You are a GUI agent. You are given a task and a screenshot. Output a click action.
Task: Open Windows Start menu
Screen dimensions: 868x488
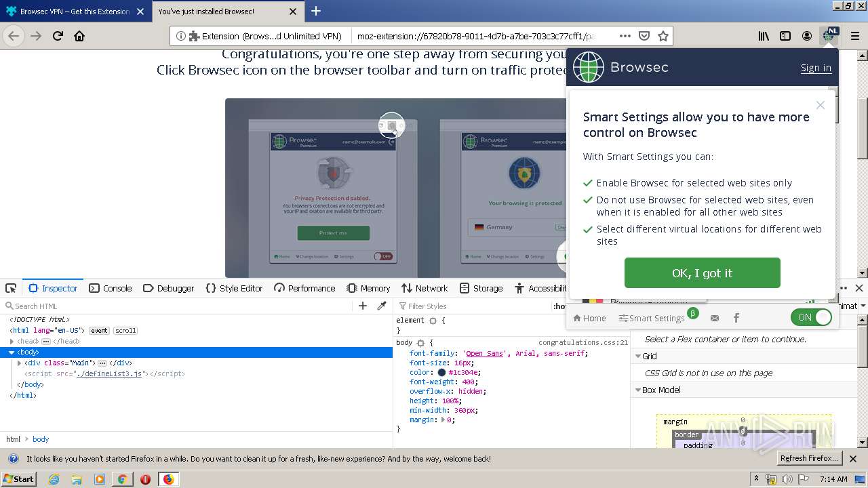click(x=19, y=479)
